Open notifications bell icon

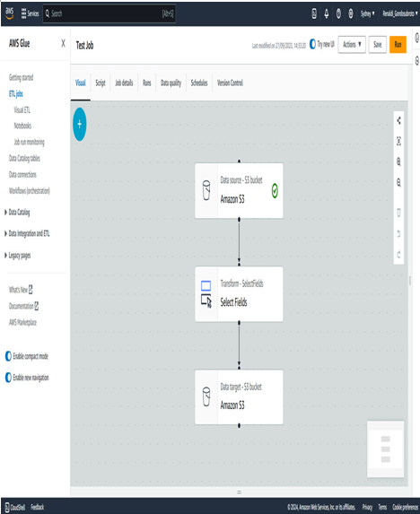[x=327, y=13]
